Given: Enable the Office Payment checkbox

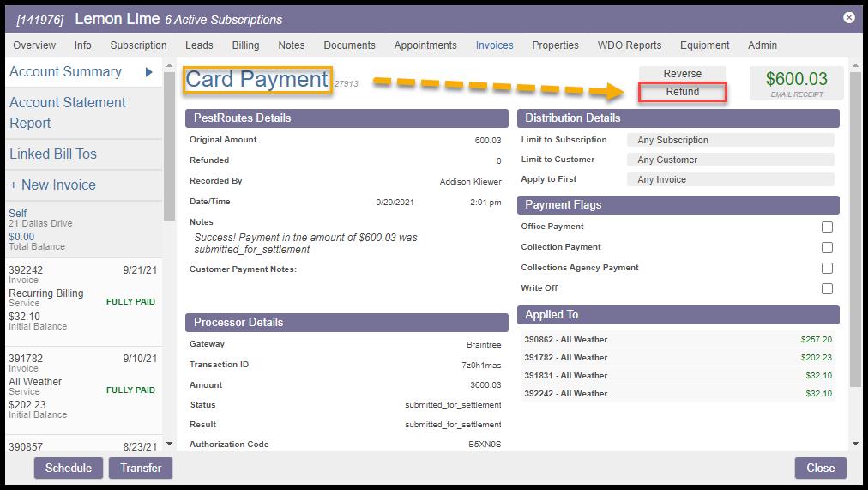Looking at the screenshot, I should [827, 227].
